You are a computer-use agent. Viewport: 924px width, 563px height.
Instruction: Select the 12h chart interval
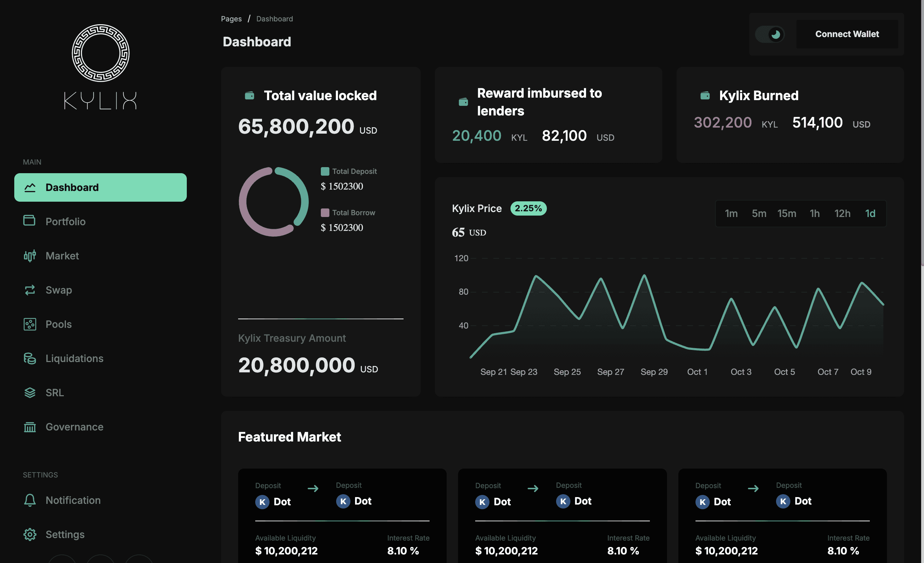coord(842,214)
